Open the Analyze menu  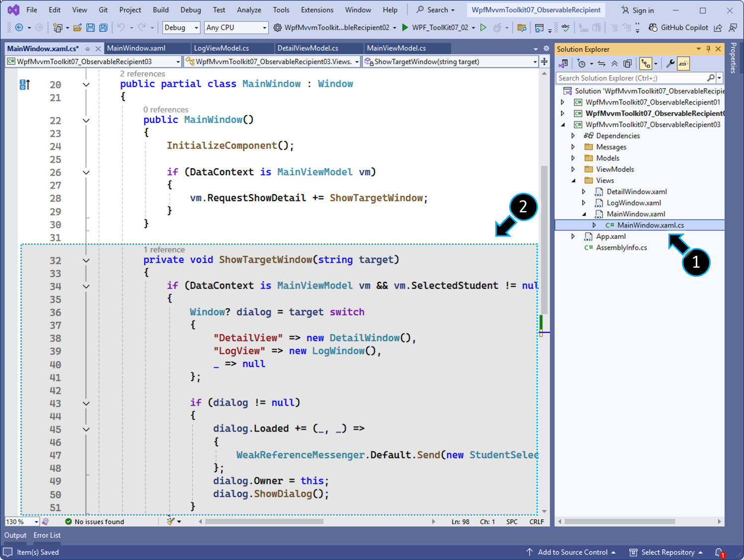pyautogui.click(x=249, y=10)
